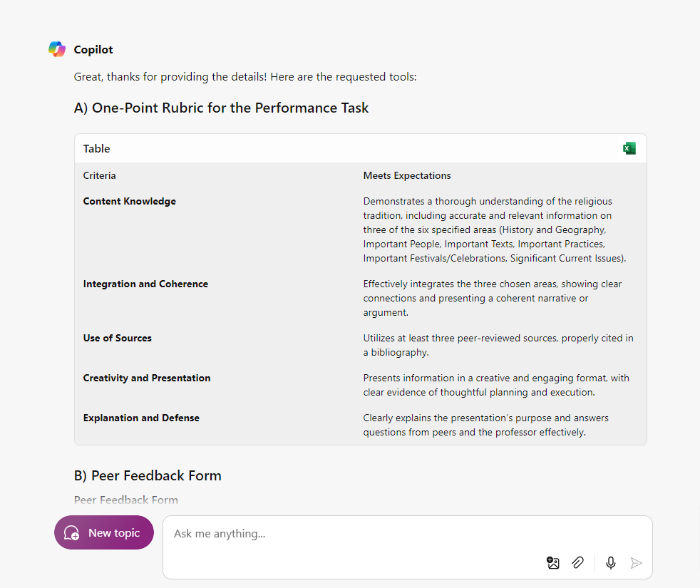The image size is (700, 588).
Task: Click the 'Criteria' column header
Action: coord(99,175)
